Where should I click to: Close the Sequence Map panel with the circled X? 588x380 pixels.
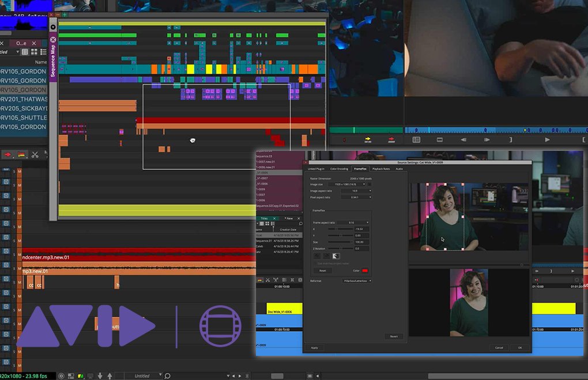click(x=53, y=39)
